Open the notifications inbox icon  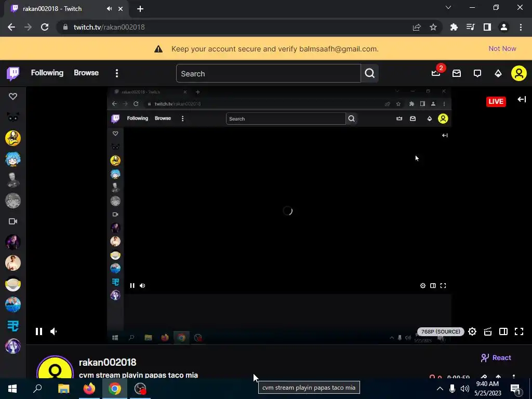click(x=457, y=73)
